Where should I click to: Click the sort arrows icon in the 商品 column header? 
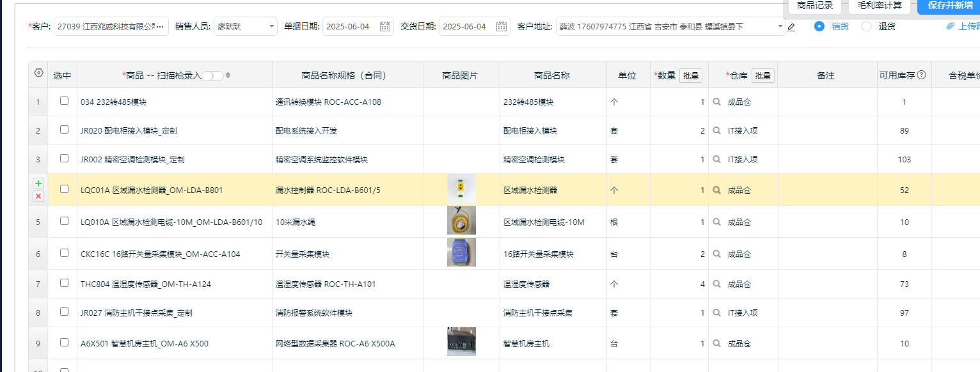coord(228,75)
